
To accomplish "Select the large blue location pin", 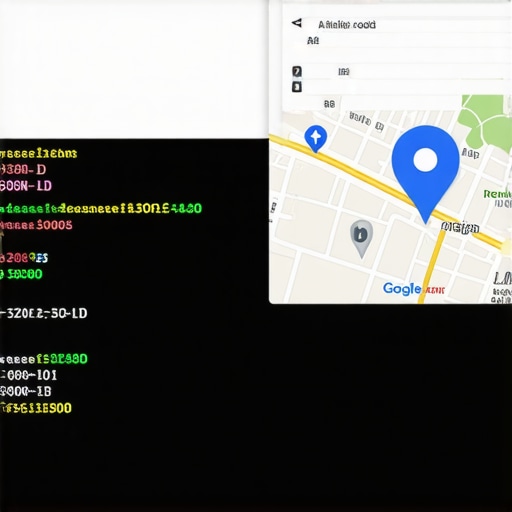I will [x=426, y=174].
